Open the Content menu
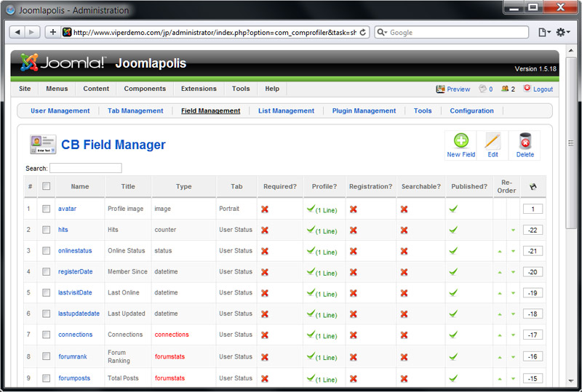 click(x=96, y=89)
